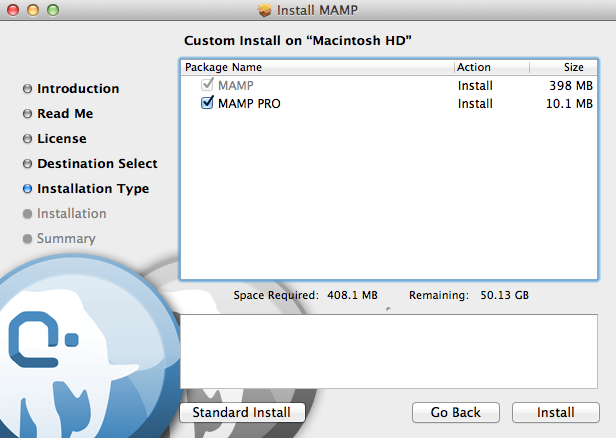Click the Introduction step in sidebar
The image size is (616, 438).
pyautogui.click(x=78, y=89)
